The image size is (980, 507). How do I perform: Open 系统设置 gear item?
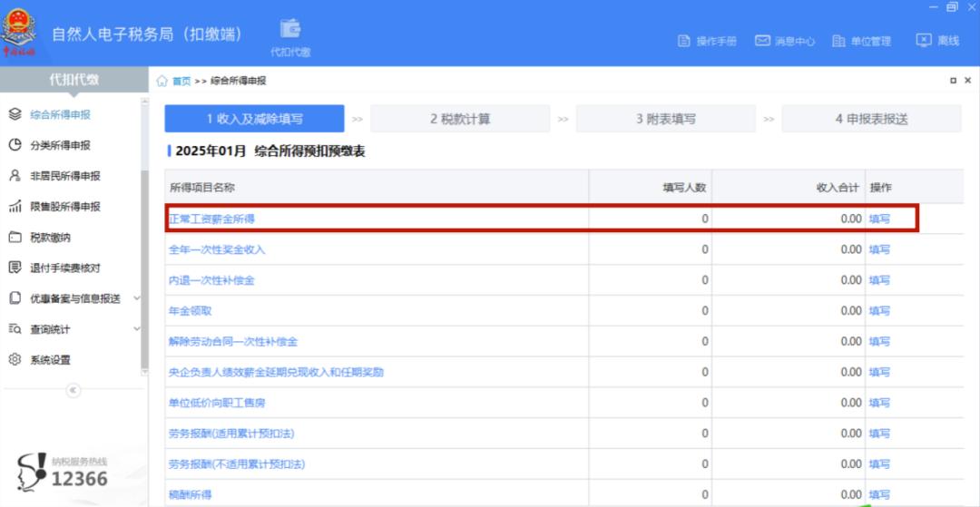point(50,360)
